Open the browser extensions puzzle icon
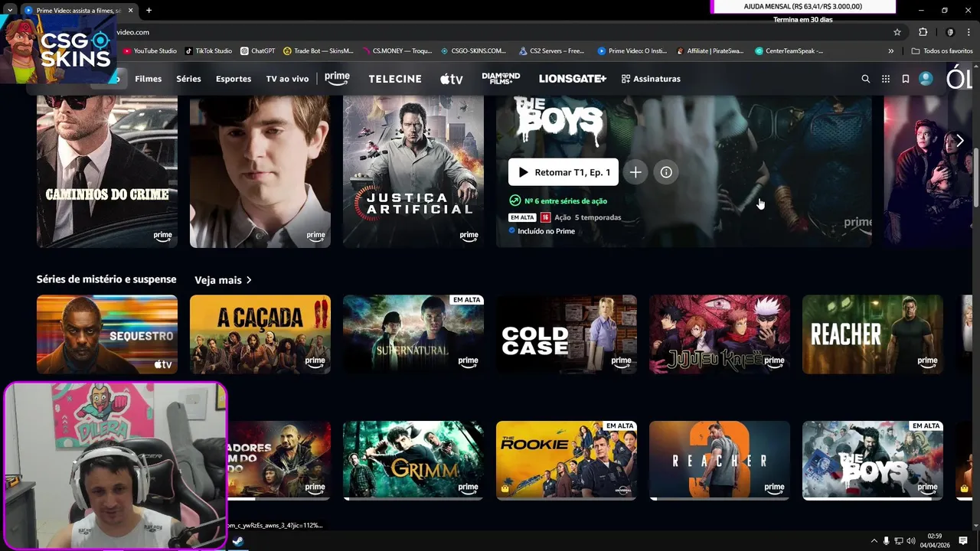Screen dimensions: 980x551 point(923,32)
